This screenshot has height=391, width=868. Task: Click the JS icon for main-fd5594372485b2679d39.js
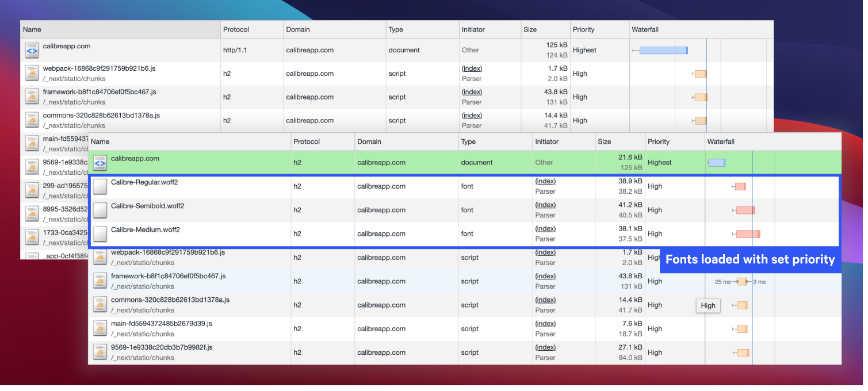(99, 328)
